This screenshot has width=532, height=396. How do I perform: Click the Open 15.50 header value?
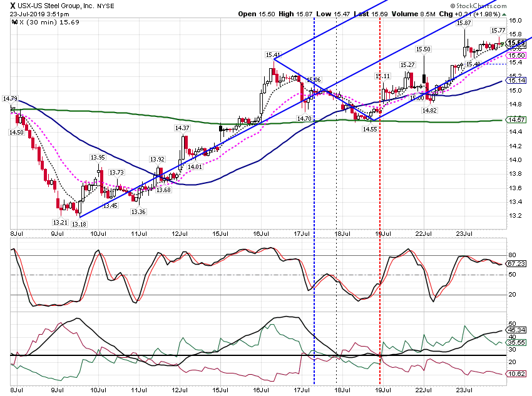pyautogui.click(x=257, y=14)
